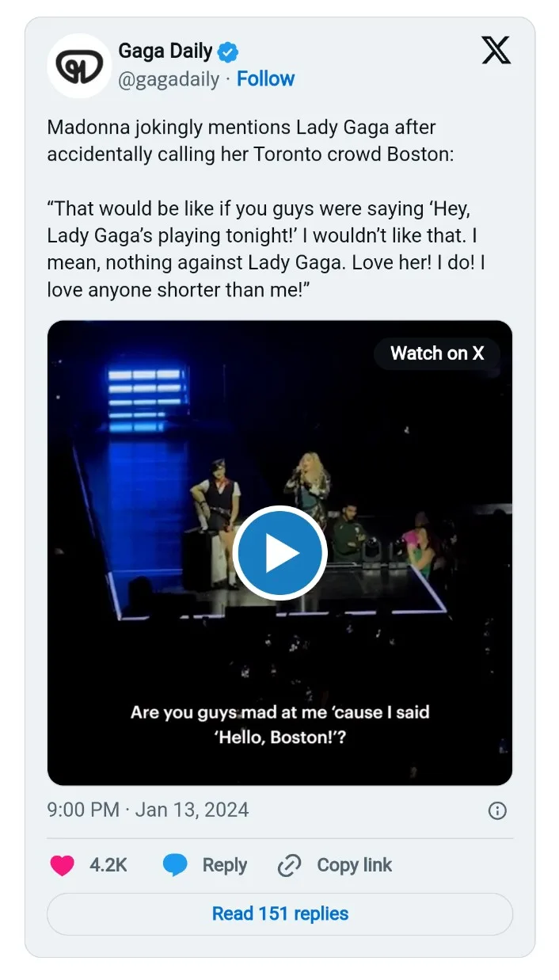Click the @gagadaily handle
The image size is (559, 980).
169,79
